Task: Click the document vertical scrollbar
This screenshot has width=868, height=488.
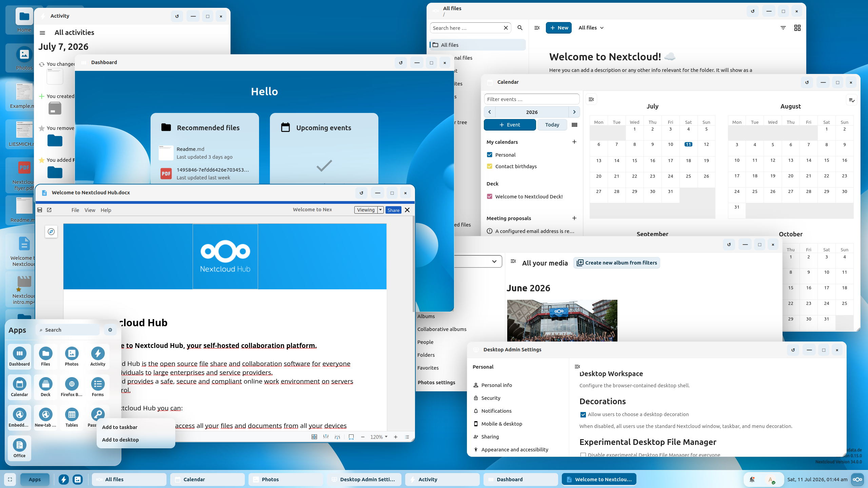Action: coord(413,265)
